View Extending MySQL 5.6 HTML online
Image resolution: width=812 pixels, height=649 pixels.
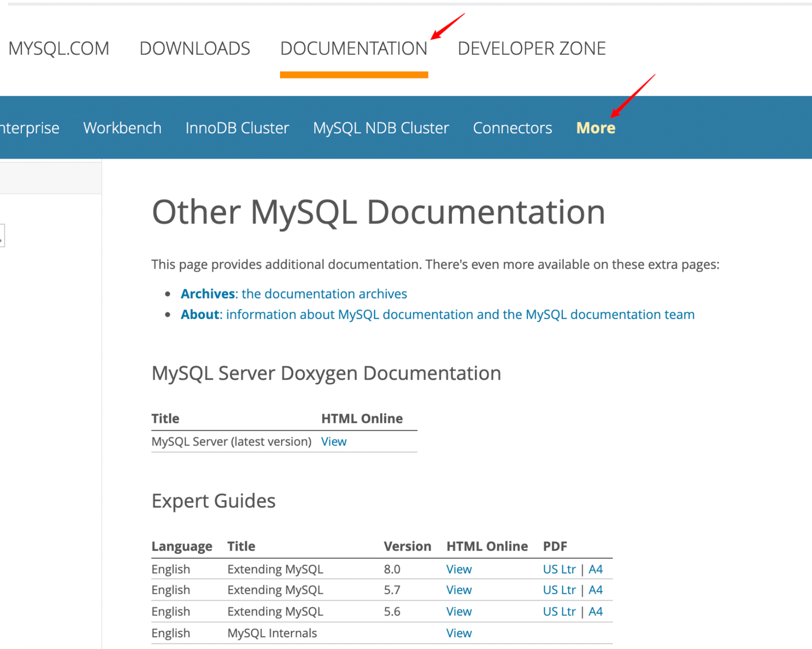click(x=459, y=611)
